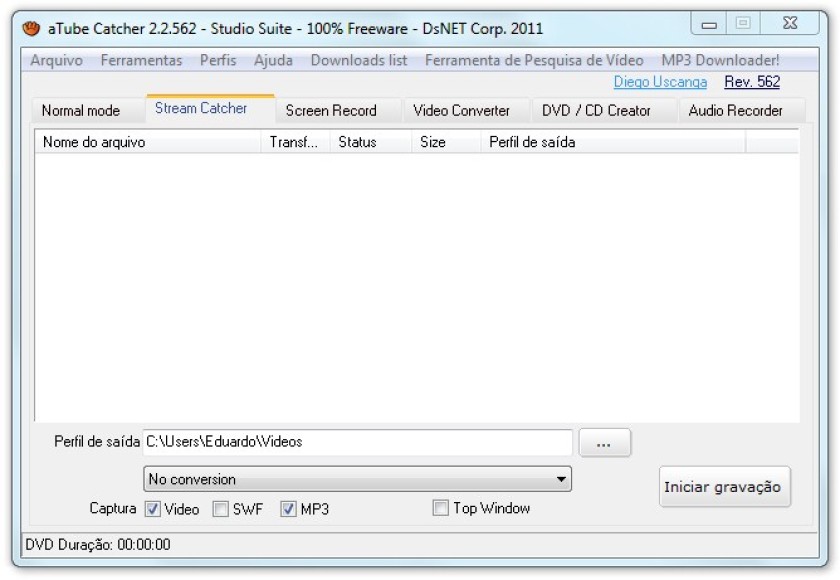Open the Arquivo menu
The image size is (840, 580).
coord(57,60)
